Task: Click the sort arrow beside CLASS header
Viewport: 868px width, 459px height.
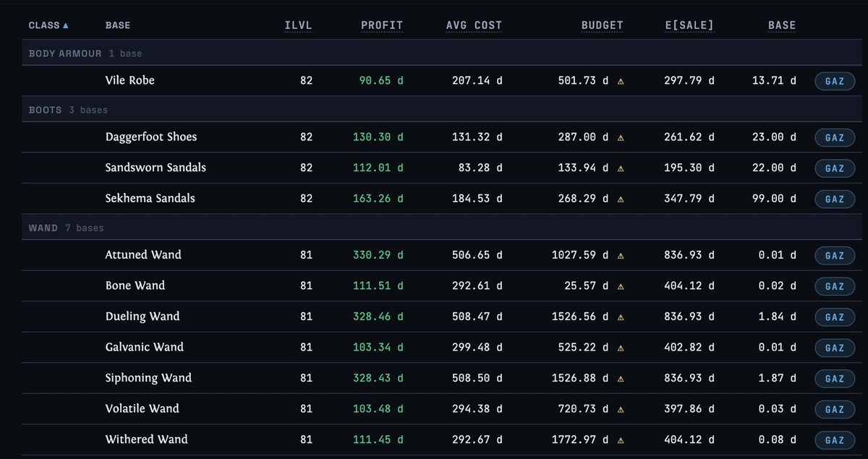Action: [66, 25]
